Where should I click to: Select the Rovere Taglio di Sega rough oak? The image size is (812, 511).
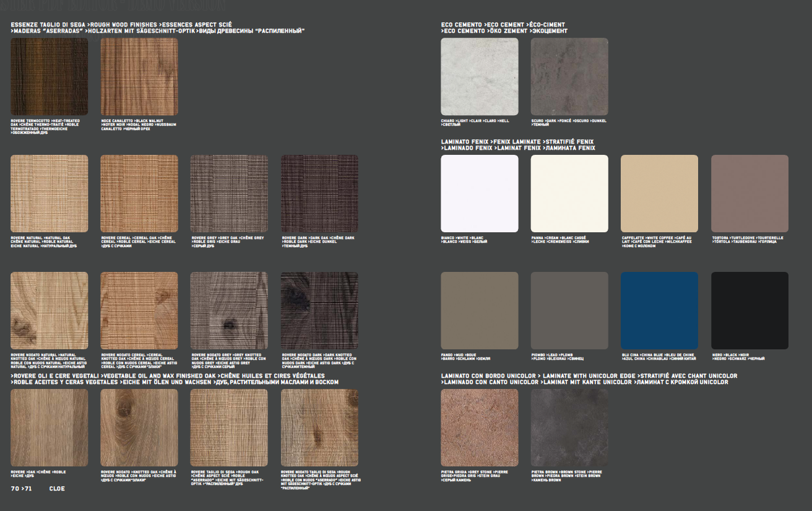[229, 427]
